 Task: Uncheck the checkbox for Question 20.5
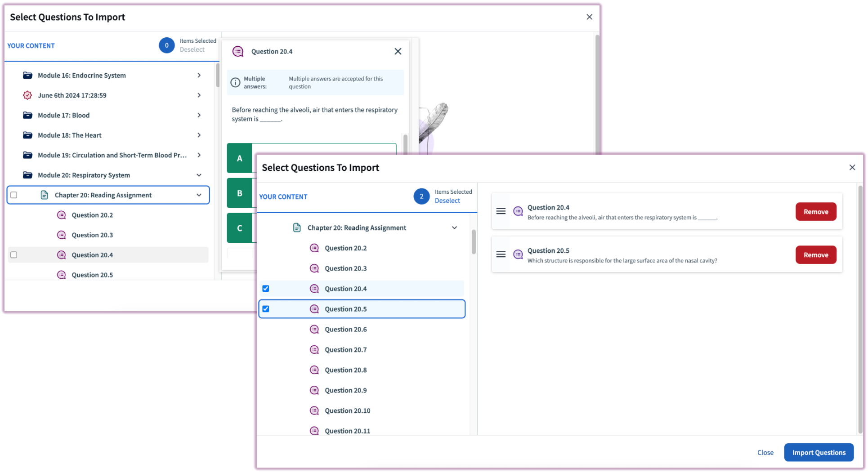266,309
